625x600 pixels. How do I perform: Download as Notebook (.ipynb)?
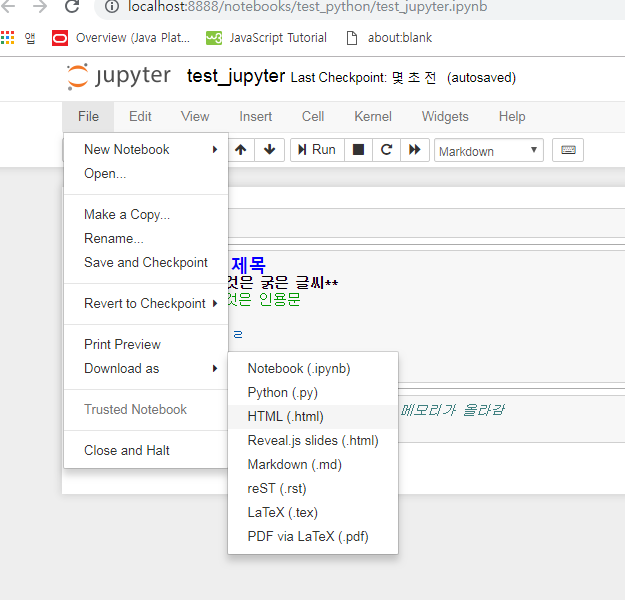click(313, 368)
